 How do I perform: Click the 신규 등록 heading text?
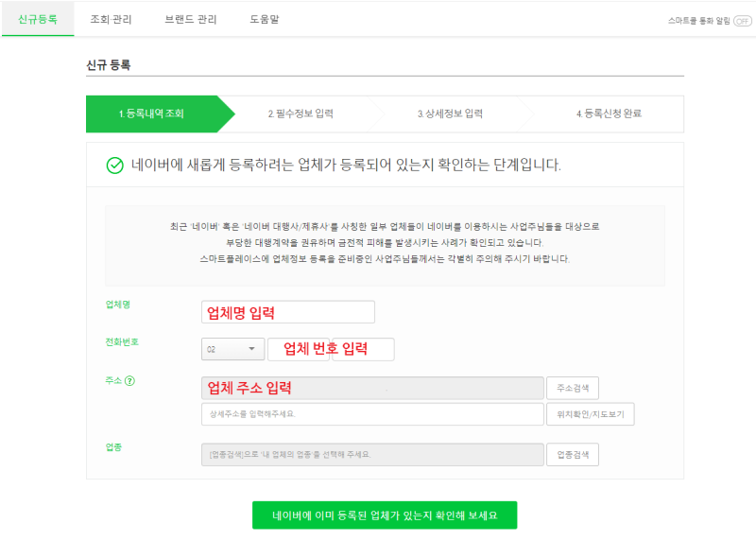[109, 65]
